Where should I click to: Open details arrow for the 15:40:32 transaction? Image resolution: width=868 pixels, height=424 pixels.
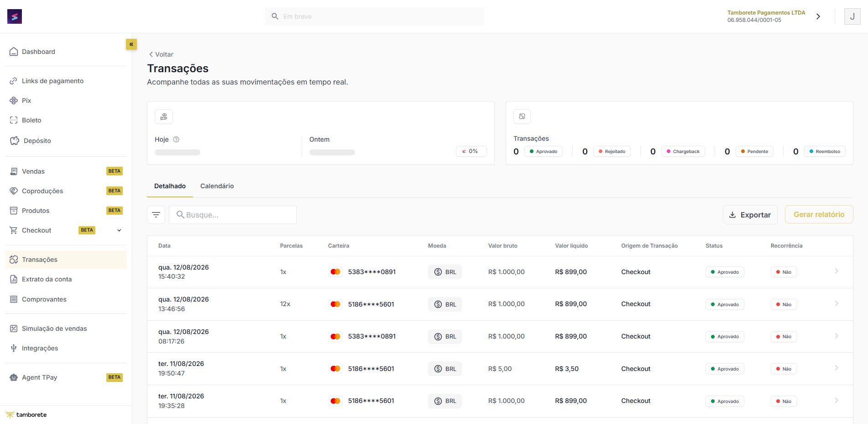[x=837, y=271]
